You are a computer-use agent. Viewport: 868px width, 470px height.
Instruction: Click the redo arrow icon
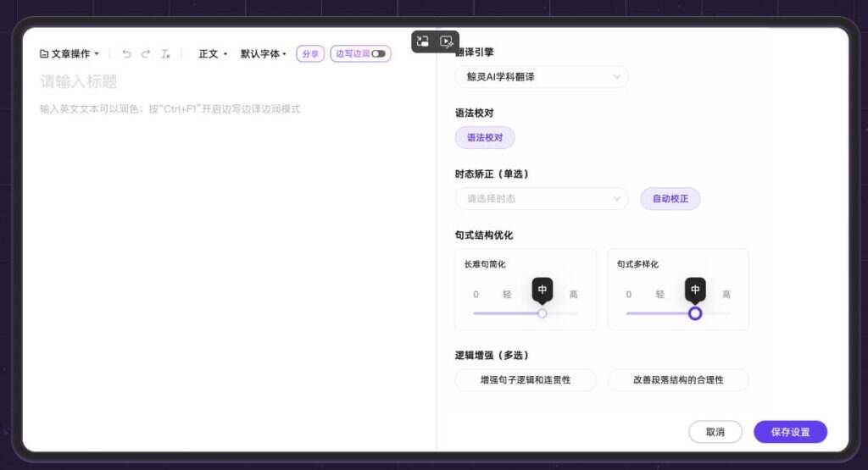(x=146, y=53)
